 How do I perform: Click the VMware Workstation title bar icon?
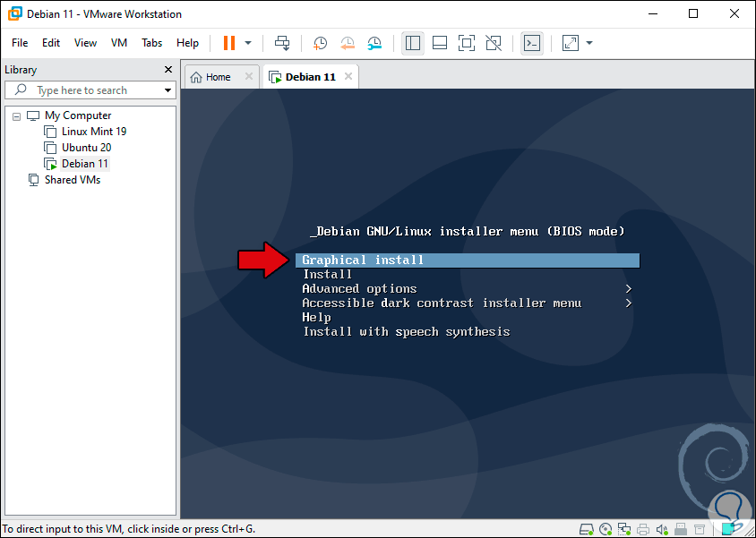coord(14,13)
